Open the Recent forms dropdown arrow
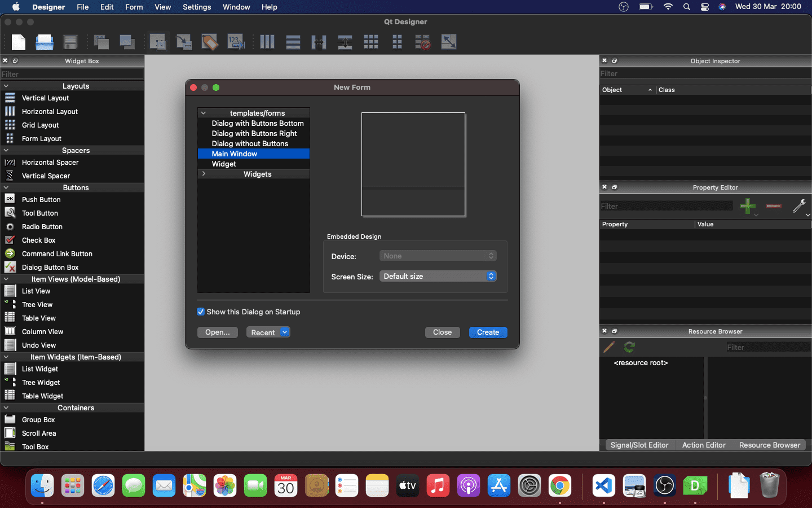This screenshot has width=812, height=508. point(285,332)
